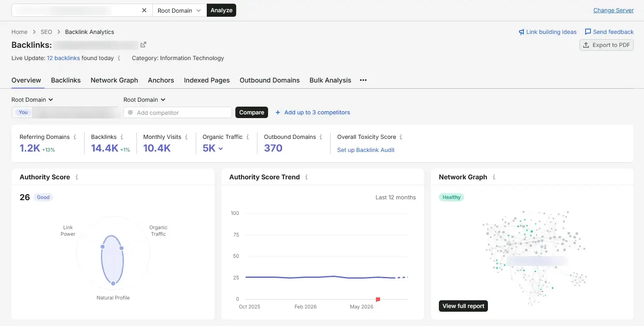Click the red marker on trend timeline
The image size is (644, 326).
pos(378,299)
